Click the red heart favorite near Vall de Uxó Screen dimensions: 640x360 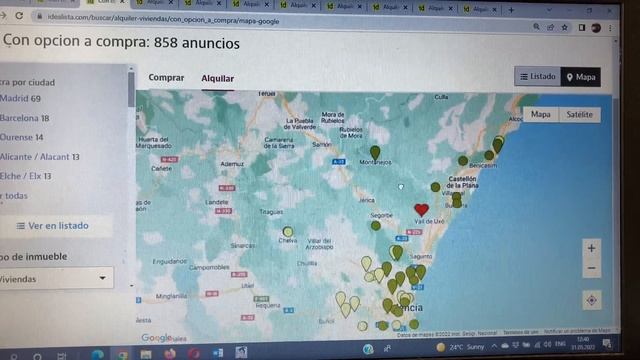422,209
